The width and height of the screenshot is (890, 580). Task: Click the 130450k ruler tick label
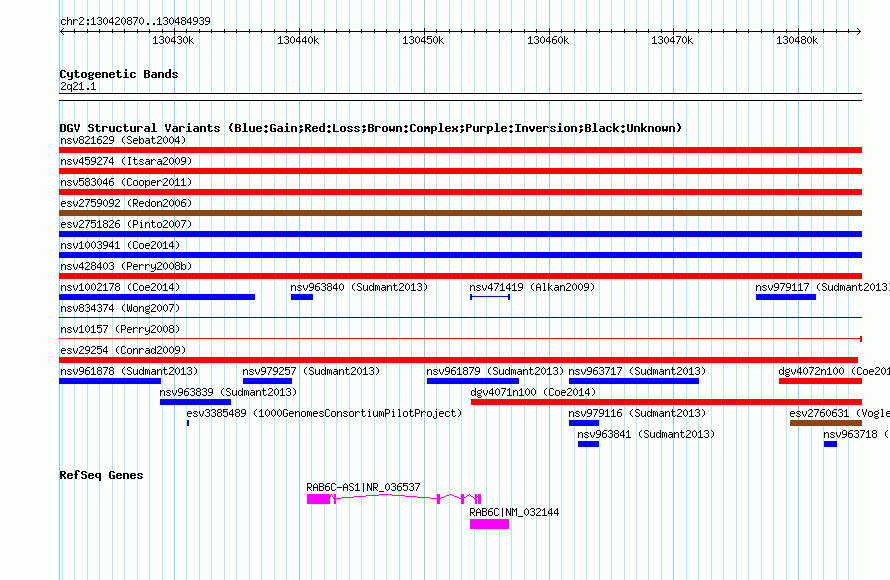coord(423,40)
